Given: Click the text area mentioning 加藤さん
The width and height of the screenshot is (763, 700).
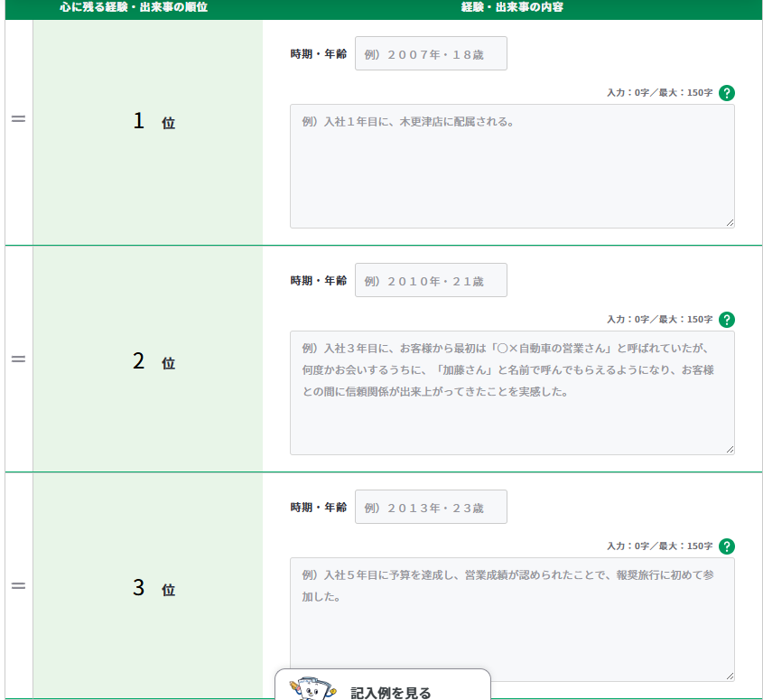Looking at the screenshot, I should 511,394.
